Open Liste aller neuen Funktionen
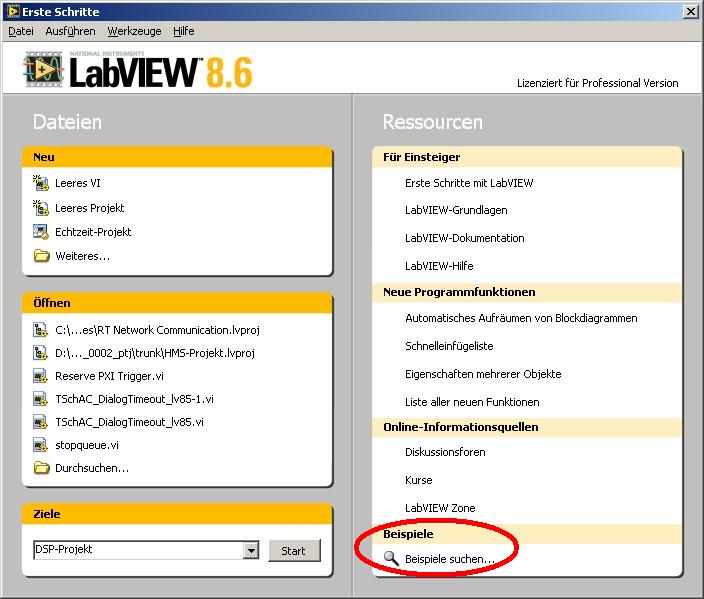 (x=472, y=402)
